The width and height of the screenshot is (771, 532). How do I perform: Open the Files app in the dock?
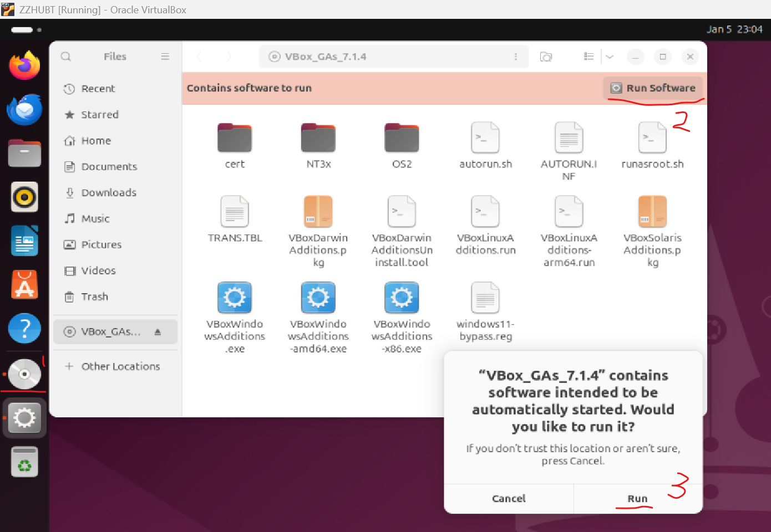pyautogui.click(x=24, y=153)
